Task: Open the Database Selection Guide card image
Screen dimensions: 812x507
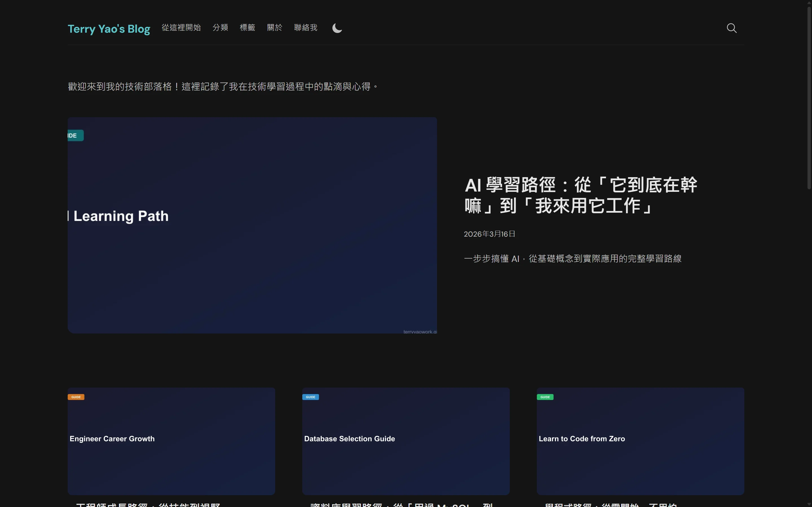Action: click(x=406, y=441)
